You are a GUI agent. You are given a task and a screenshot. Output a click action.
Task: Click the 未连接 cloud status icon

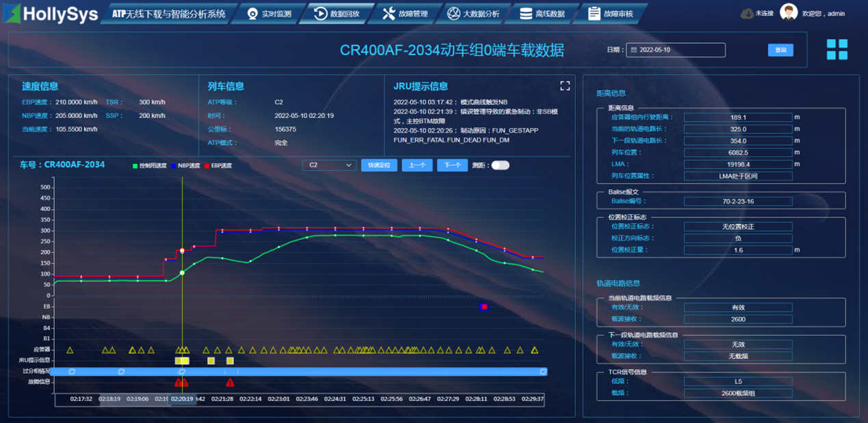[x=747, y=14]
